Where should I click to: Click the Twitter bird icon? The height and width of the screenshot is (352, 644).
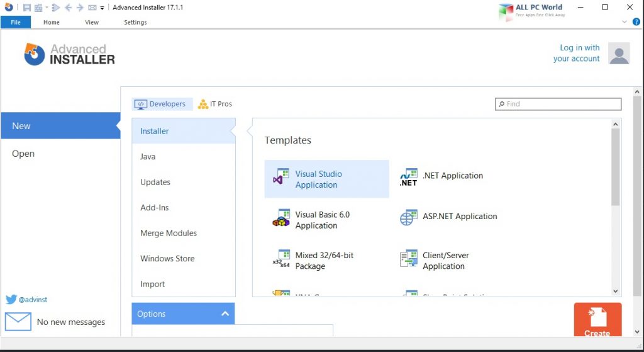pos(11,299)
